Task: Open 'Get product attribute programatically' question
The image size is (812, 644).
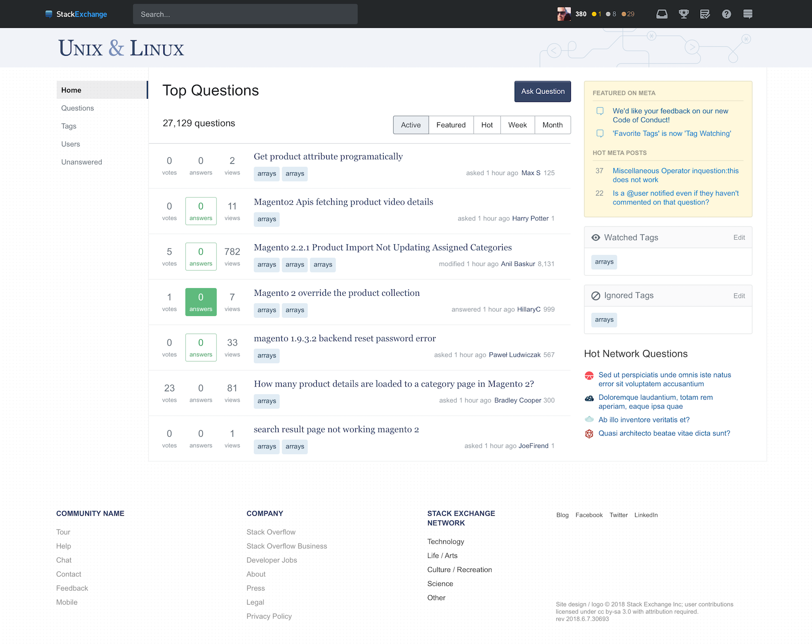Action: coord(328,156)
